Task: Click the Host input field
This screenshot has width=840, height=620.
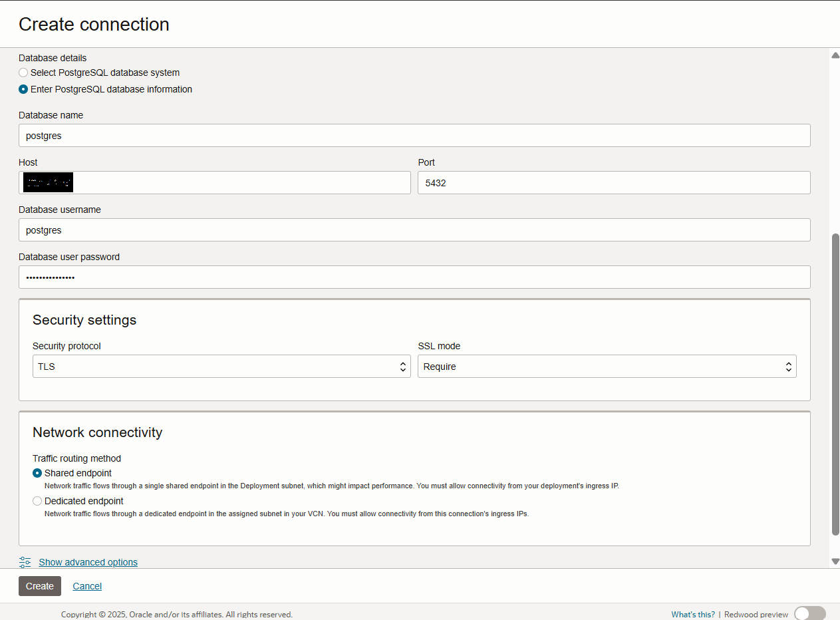Action: click(x=239, y=183)
